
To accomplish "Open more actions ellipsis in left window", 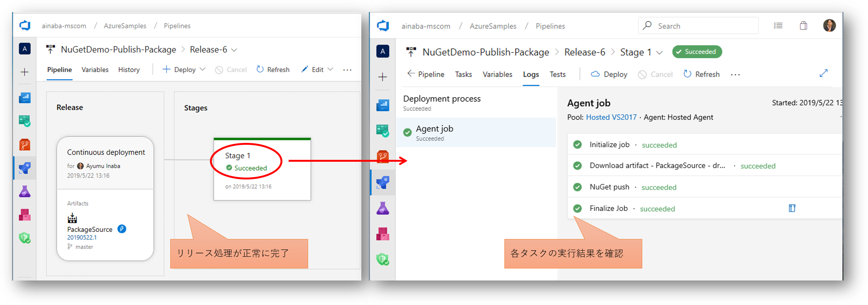I will (347, 70).
